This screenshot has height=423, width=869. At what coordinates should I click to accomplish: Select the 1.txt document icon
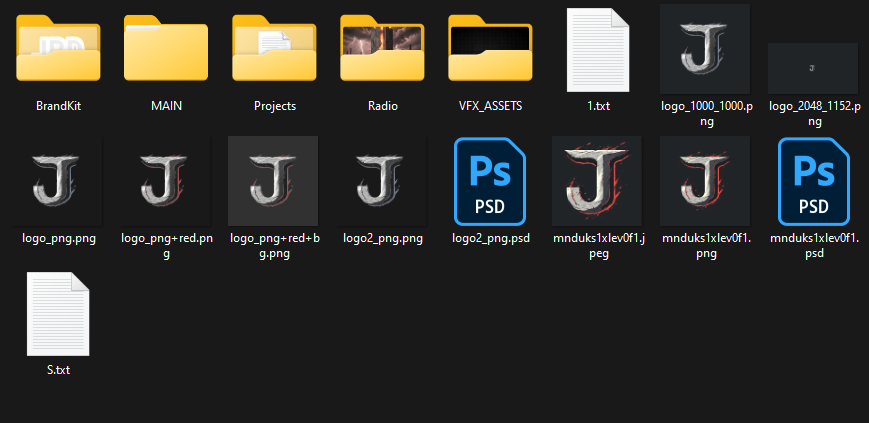(x=598, y=50)
